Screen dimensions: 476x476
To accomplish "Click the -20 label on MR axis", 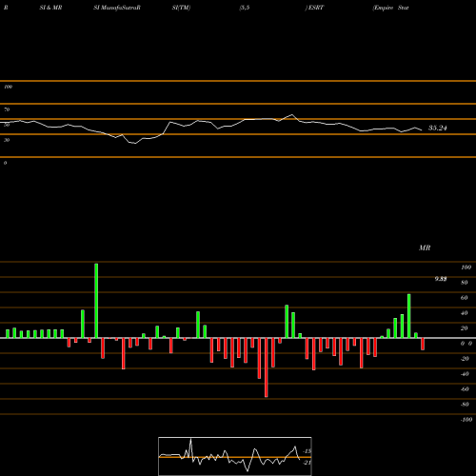I will coord(465,359).
